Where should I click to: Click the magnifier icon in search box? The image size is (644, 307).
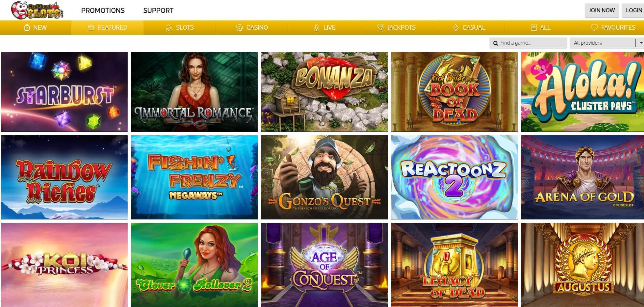click(x=496, y=43)
